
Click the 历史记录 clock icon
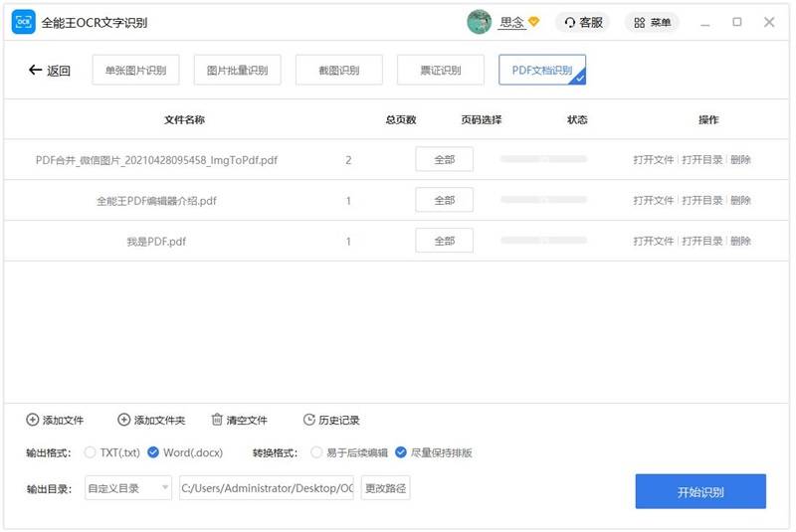pyautogui.click(x=309, y=420)
